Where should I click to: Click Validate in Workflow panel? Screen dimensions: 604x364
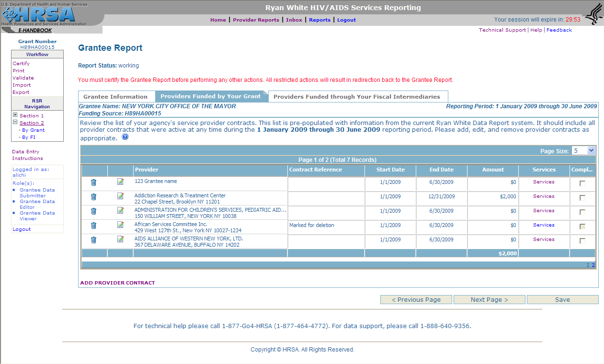(23, 78)
